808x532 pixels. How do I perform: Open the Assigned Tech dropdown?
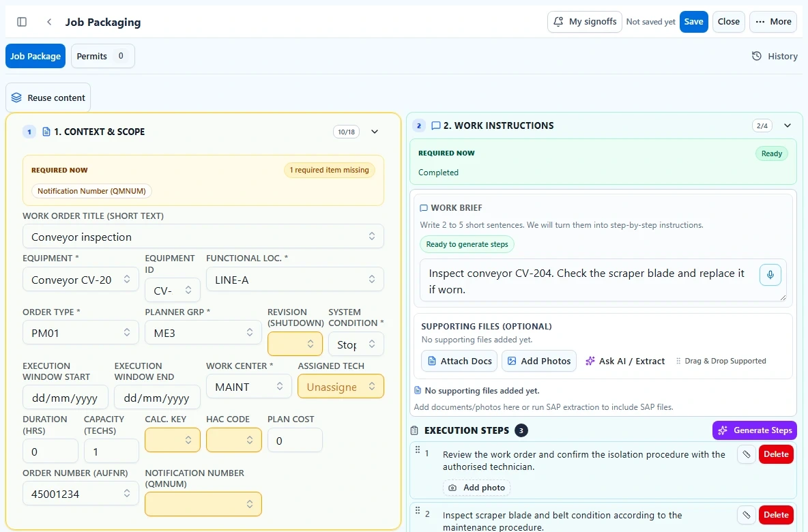341,386
